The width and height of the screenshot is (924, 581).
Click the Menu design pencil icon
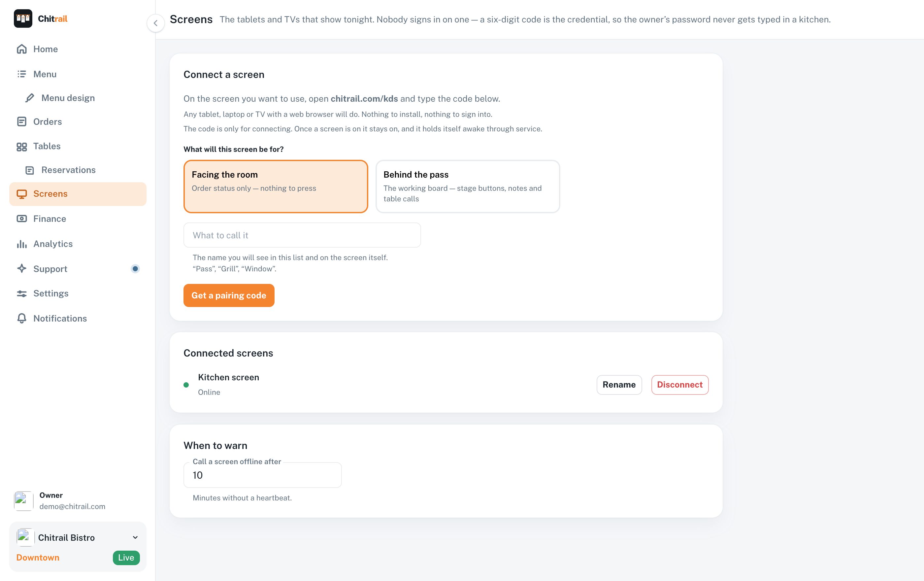[30, 98]
